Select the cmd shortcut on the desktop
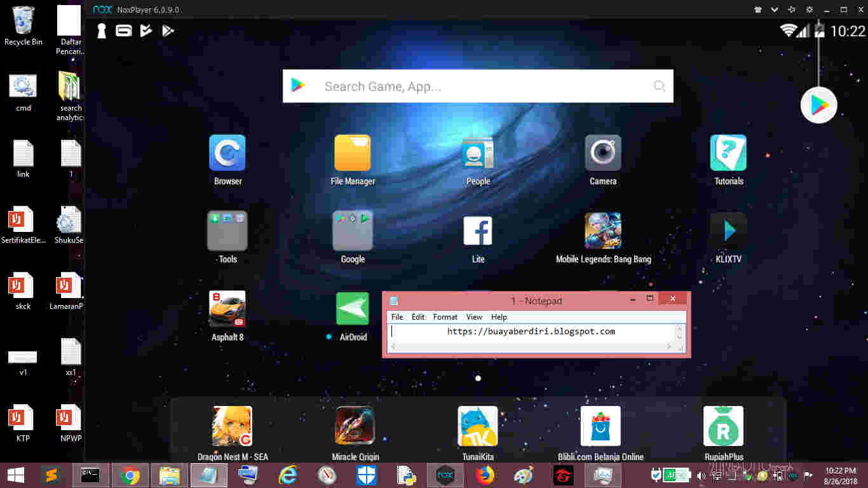The height and width of the screenshot is (488, 868). pos(24,92)
